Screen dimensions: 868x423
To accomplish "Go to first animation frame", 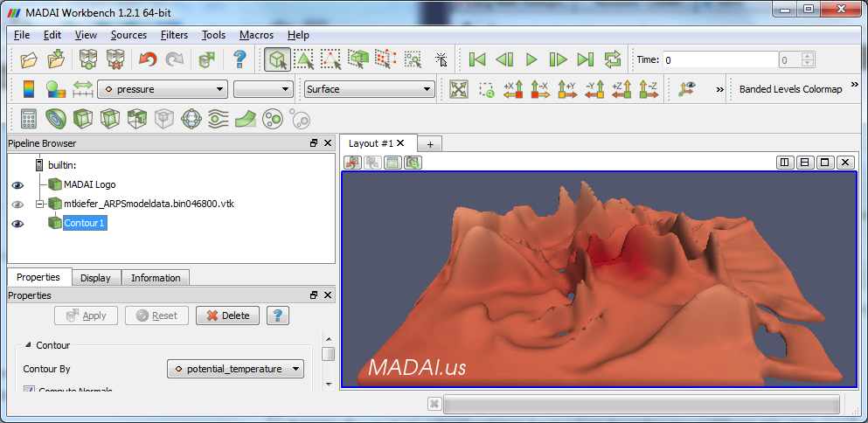I will [476, 59].
